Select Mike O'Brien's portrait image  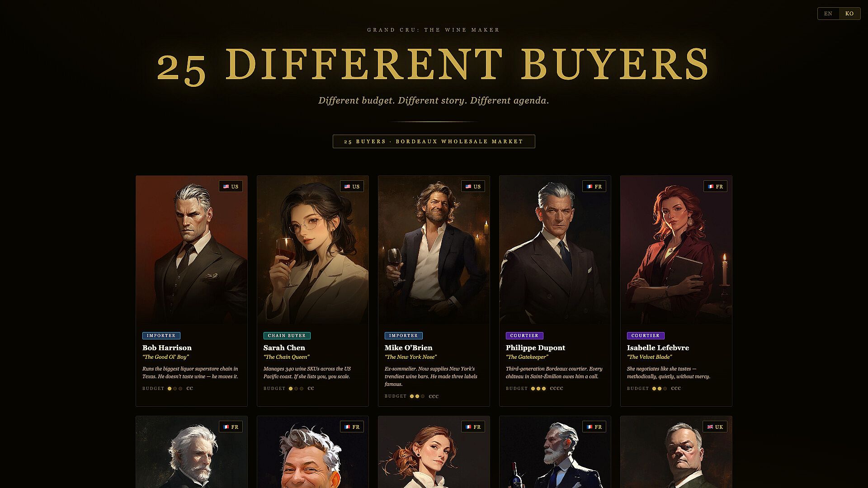[x=434, y=250]
